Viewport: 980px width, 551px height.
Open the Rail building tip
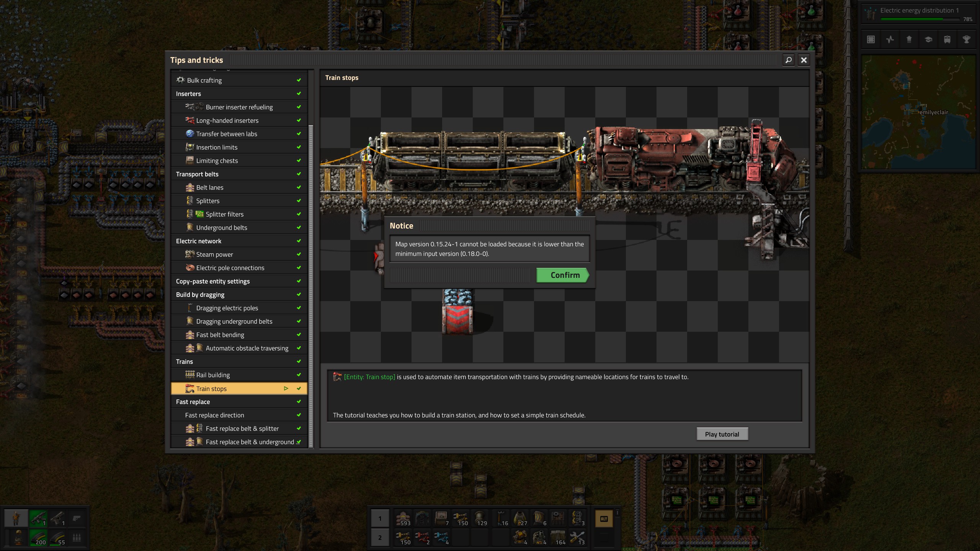tap(239, 375)
